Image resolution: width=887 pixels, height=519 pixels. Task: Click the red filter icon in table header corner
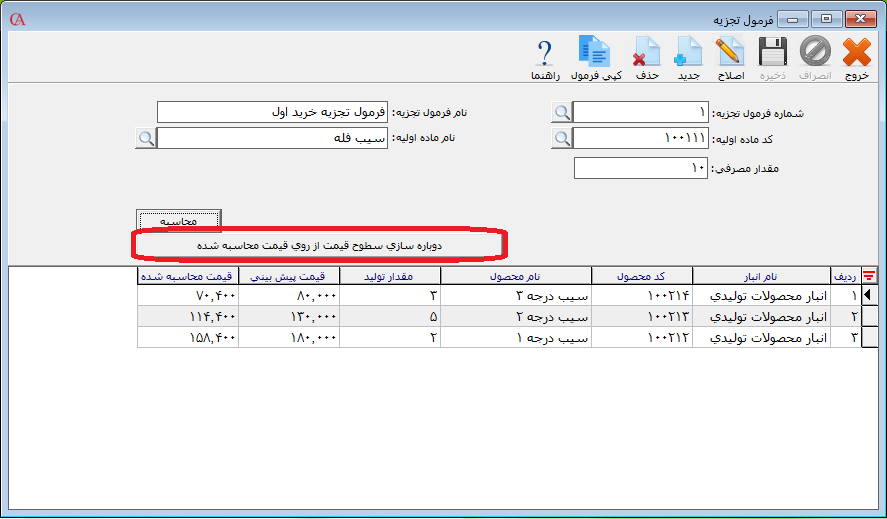(x=869, y=276)
